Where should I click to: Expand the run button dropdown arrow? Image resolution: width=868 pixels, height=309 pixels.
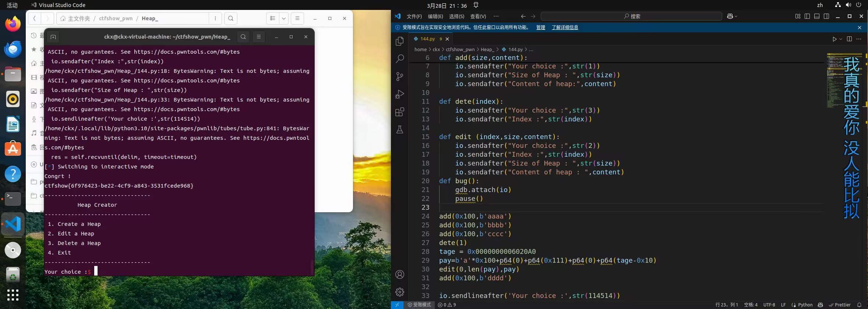841,39
